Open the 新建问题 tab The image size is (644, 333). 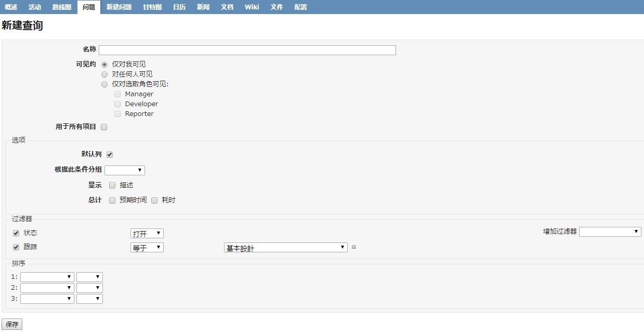click(x=119, y=7)
